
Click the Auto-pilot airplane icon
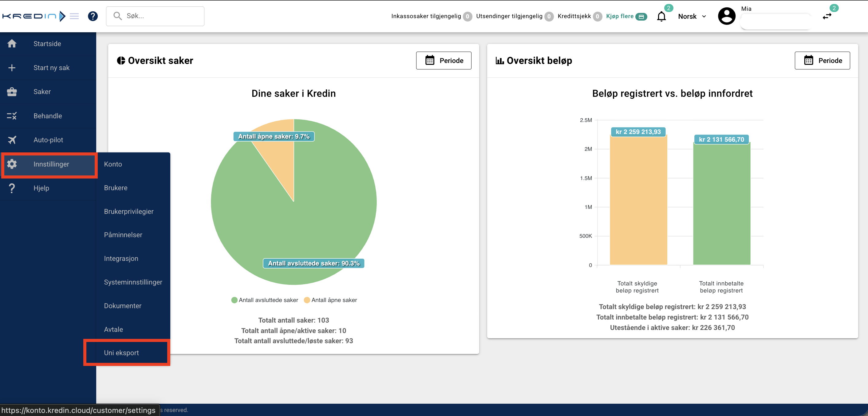[12, 140]
